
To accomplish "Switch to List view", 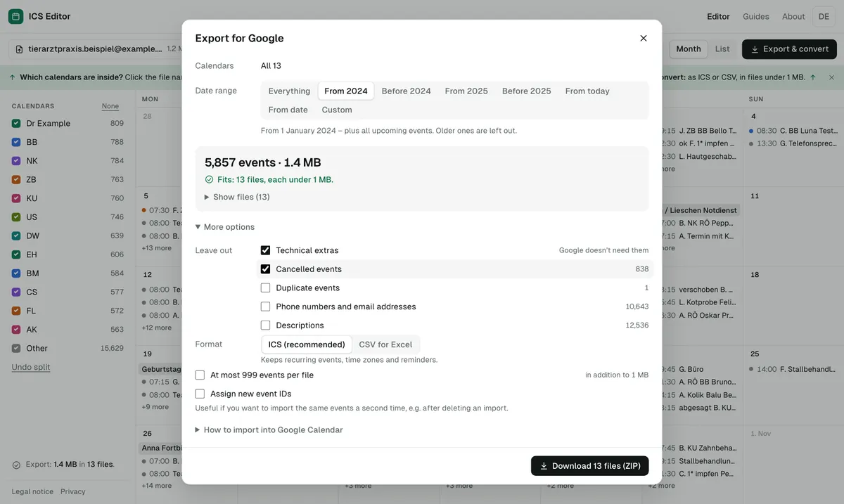I will pyautogui.click(x=722, y=49).
